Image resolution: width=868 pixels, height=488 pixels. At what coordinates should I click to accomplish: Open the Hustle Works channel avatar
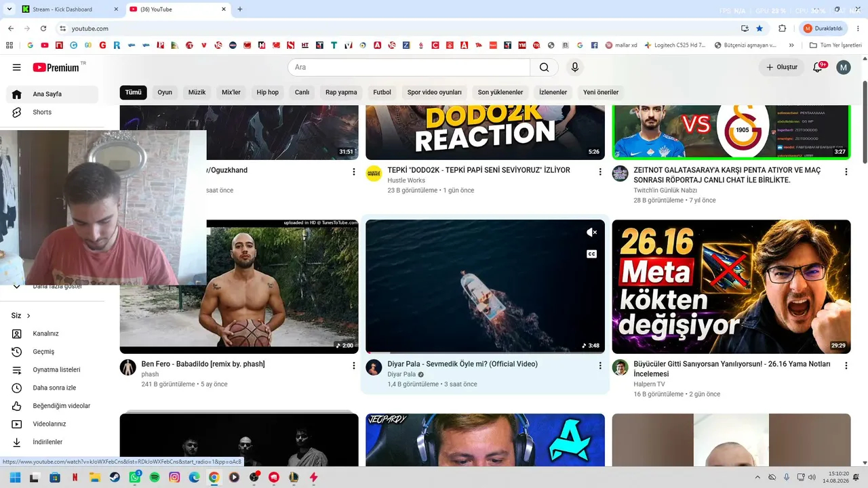374,174
